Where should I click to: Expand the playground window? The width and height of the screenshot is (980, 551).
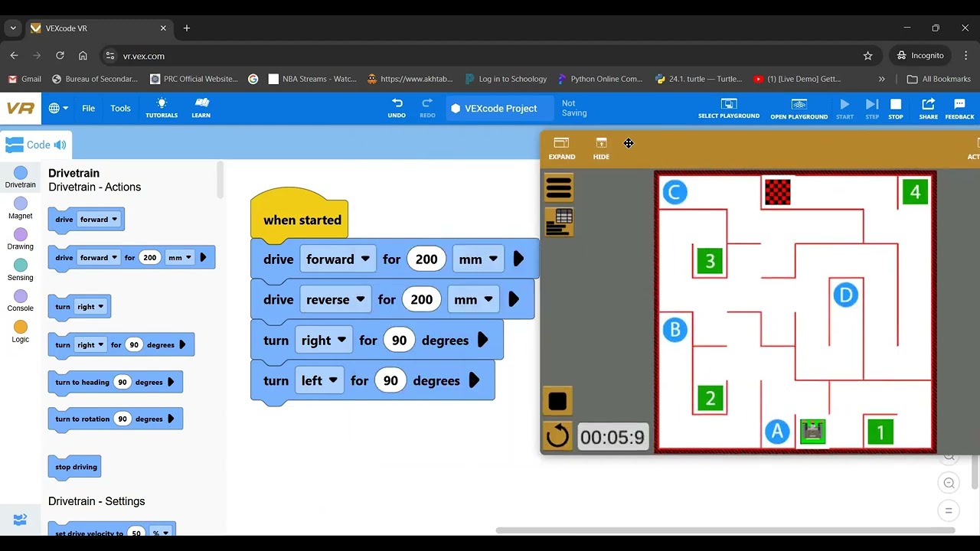click(561, 148)
